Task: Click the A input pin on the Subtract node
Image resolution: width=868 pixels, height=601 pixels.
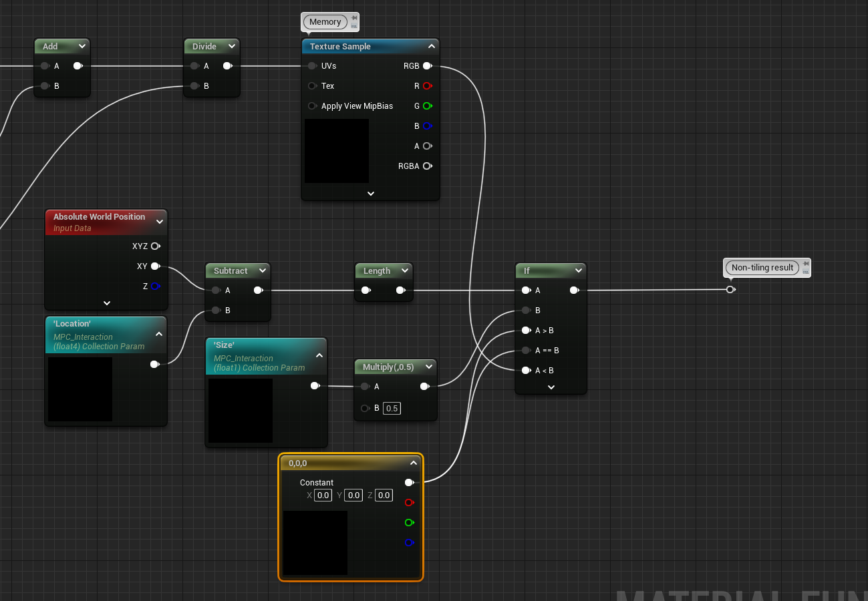Action: click(215, 290)
